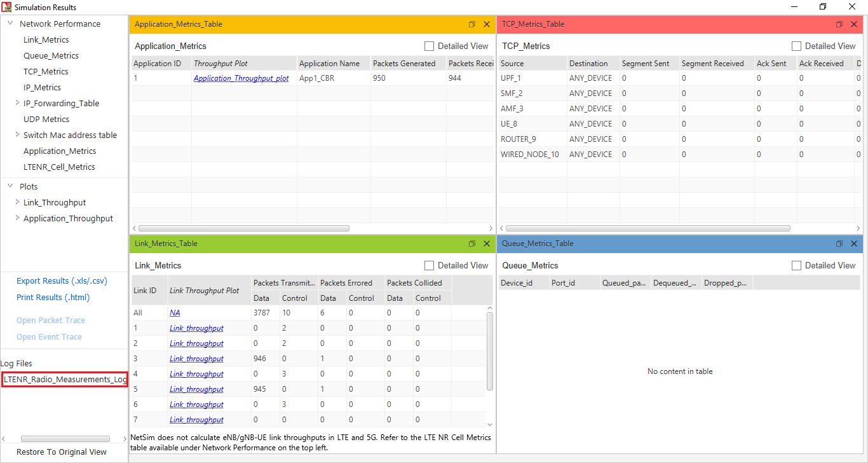
Task: Select TCP_Metrics in the tree
Action: (x=46, y=71)
